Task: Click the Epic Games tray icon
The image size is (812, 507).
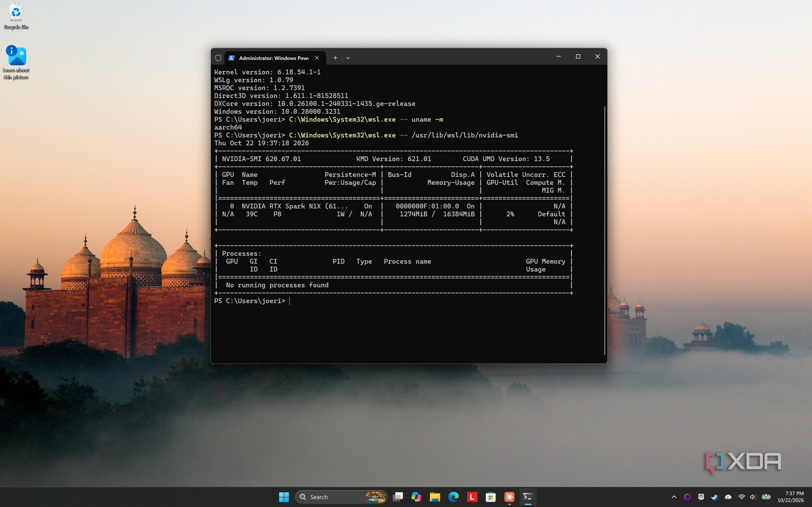Action: point(701,497)
